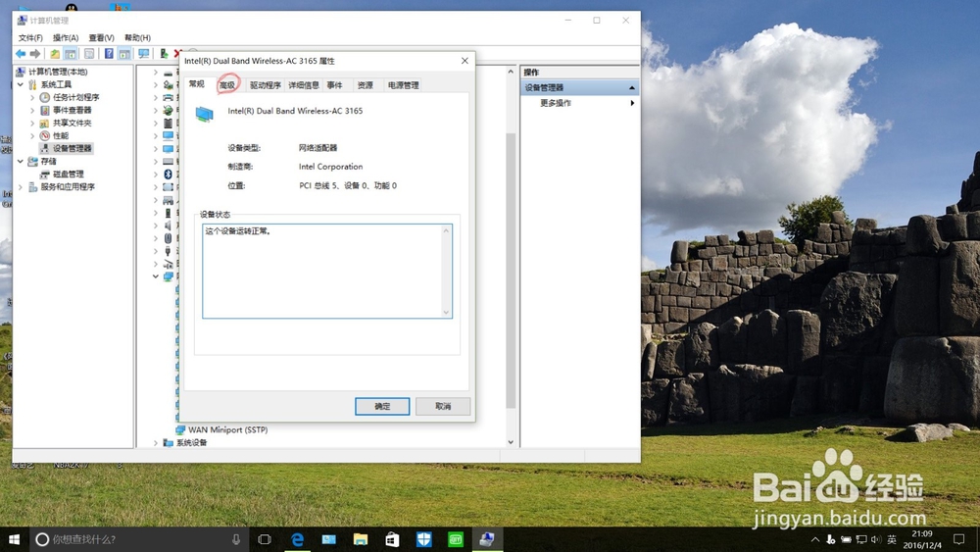Select WAN Miniport (SSTP) device
The image size is (980, 552).
[x=228, y=429]
